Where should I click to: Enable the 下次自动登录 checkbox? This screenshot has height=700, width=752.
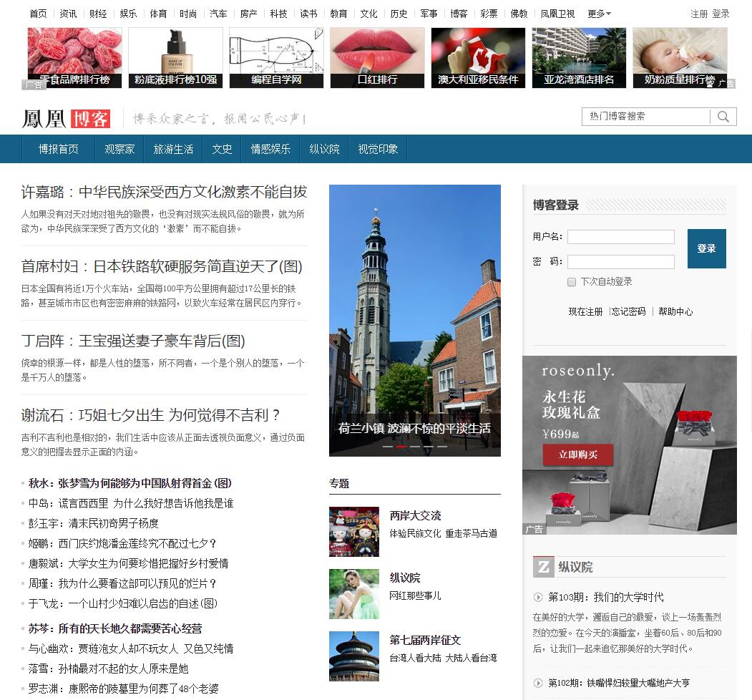[572, 282]
